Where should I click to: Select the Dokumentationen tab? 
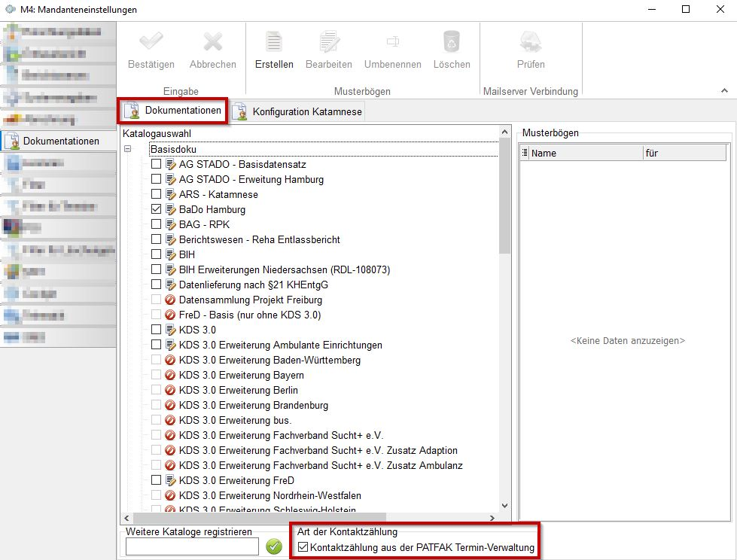(172, 111)
